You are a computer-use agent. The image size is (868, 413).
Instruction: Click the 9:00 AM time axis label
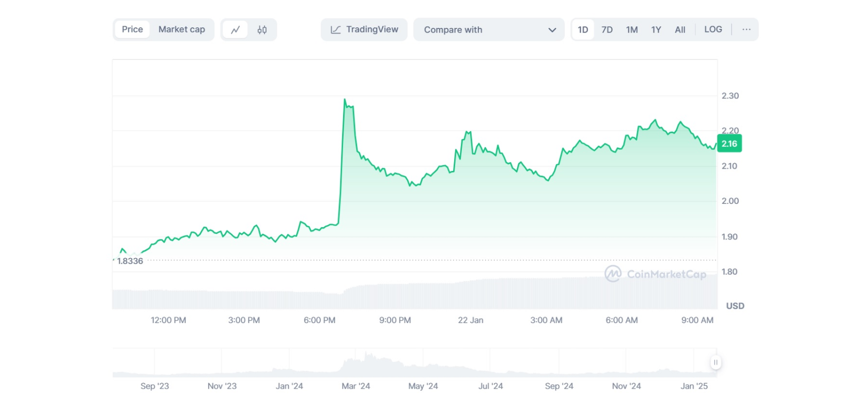698,320
